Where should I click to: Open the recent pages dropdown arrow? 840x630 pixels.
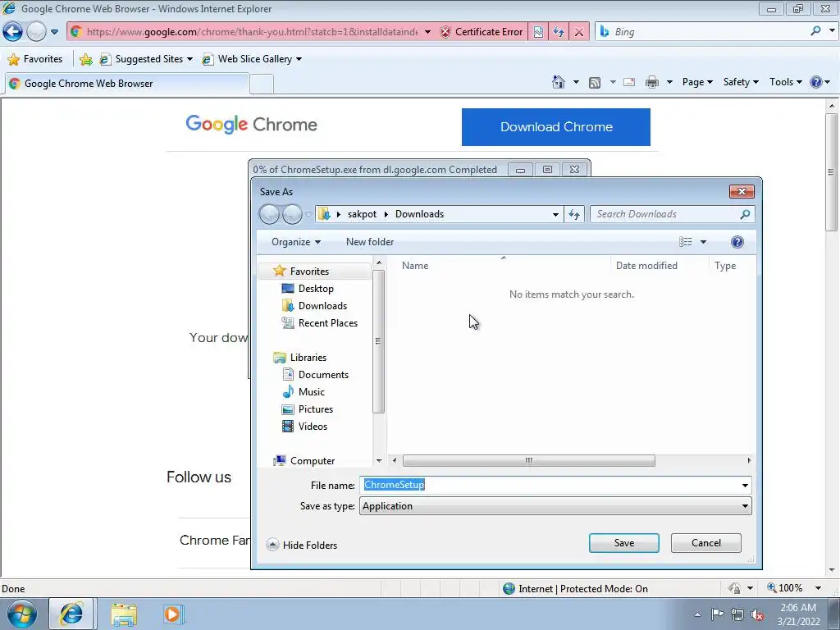[x=54, y=32]
